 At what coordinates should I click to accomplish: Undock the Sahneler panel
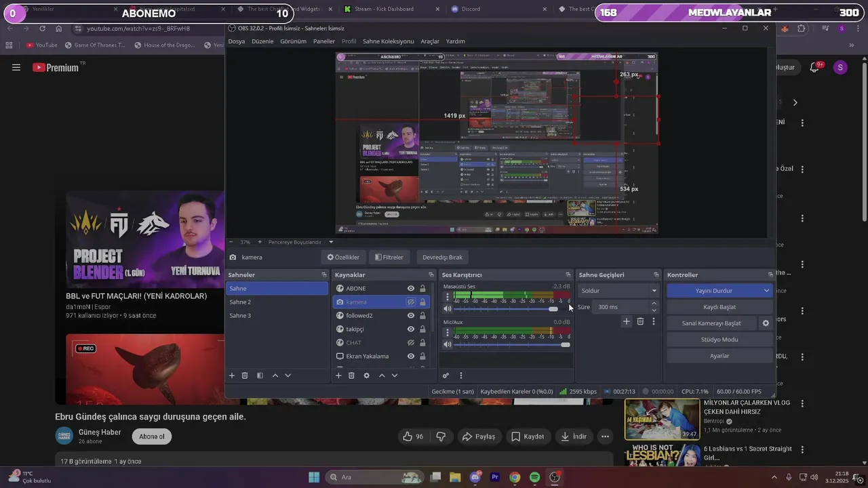point(323,274)
